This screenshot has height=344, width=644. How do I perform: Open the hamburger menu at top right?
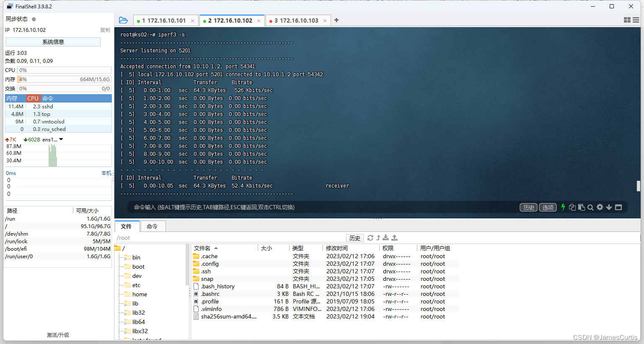click(x=636, y=20)
